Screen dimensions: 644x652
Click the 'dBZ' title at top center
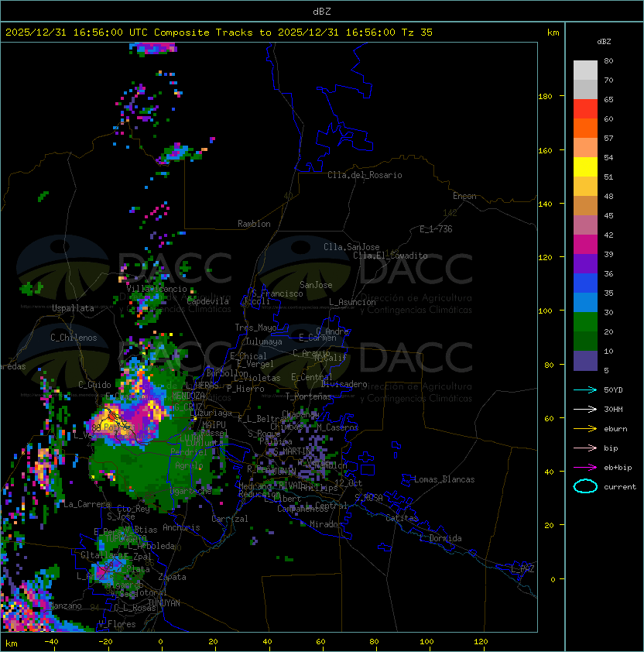322,12
